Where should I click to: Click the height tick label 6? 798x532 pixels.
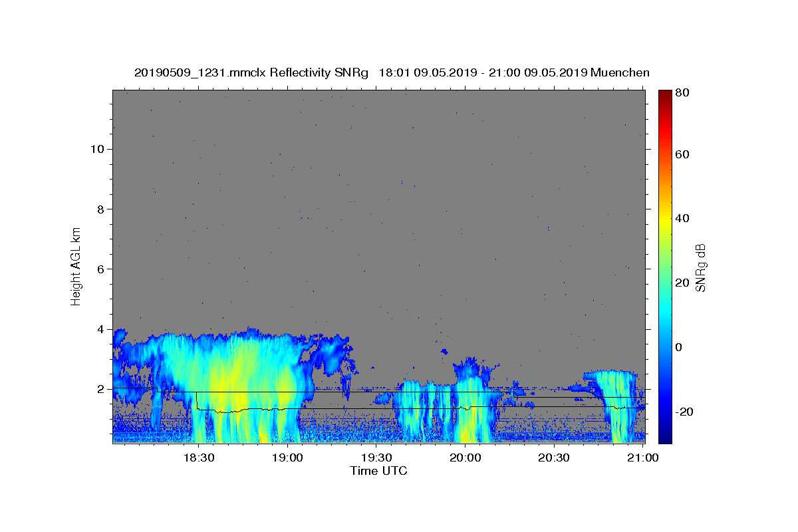coord(99,269)
